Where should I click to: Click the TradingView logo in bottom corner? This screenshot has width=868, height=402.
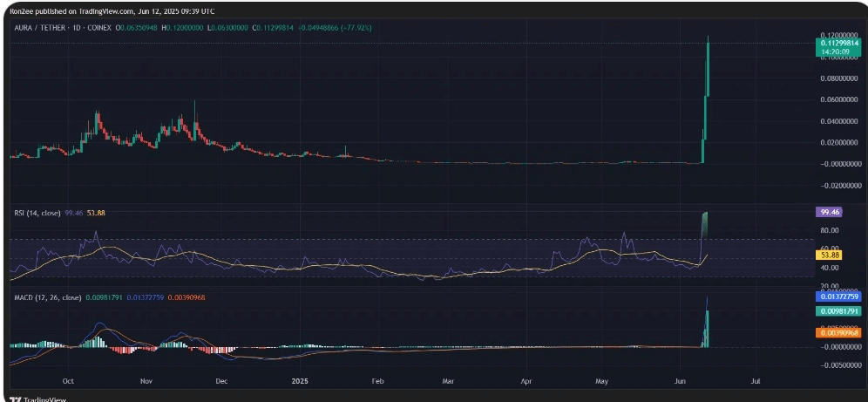(x=28, y=398)
